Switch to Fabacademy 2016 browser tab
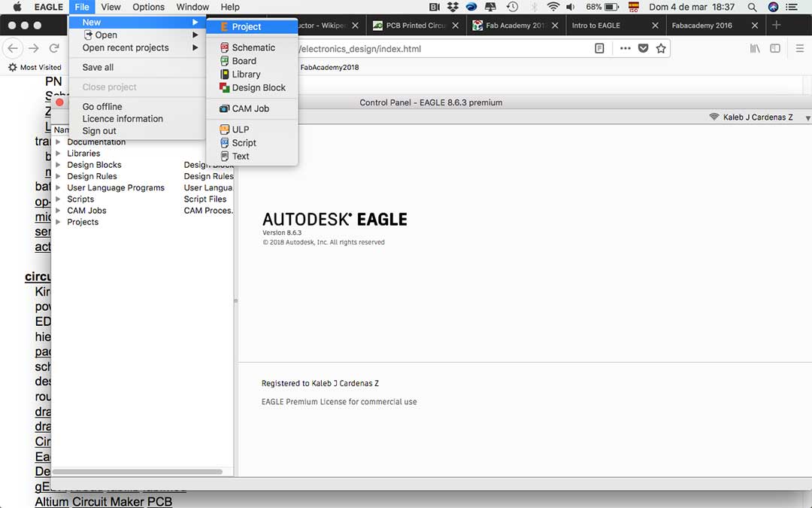The image size is (812, 508). pos(715,25)
